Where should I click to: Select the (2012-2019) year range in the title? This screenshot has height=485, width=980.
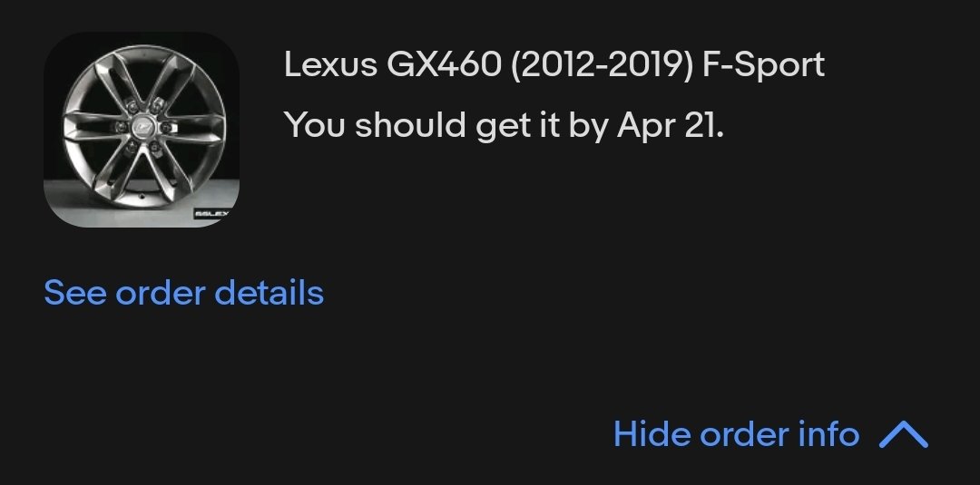click(602, 64)
